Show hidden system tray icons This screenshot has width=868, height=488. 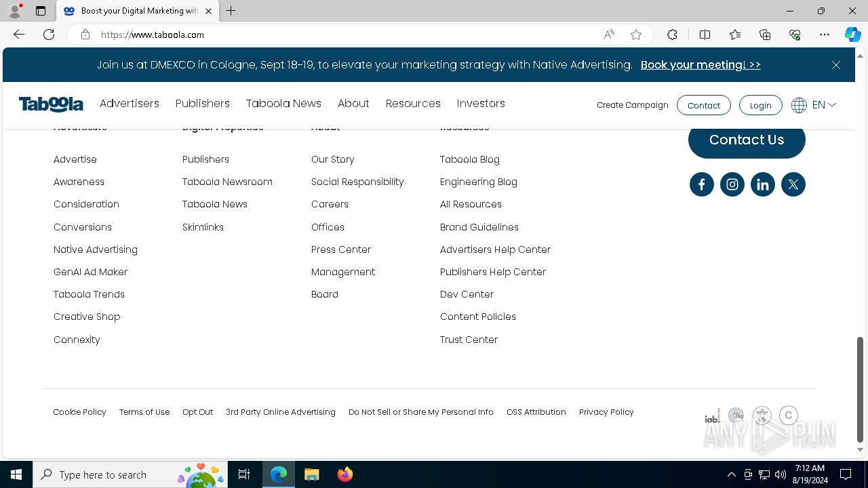coord(731,474)
